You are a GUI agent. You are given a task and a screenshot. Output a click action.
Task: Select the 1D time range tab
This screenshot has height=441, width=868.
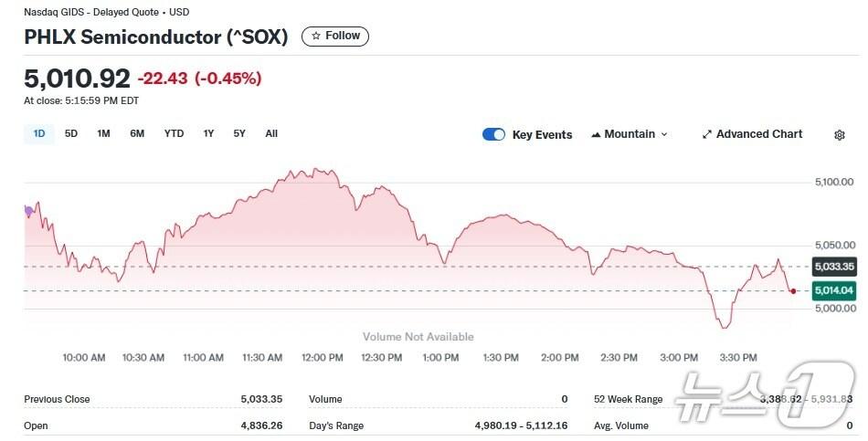[x=39, y=134]
